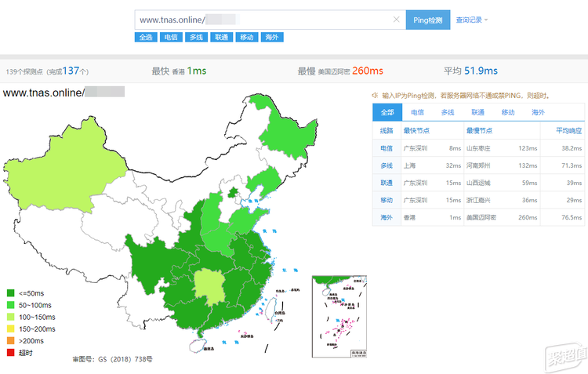The width and height of the screenshot is (588, 374).
Task: Click the Ping检测 button
Action: coord(427,20)
